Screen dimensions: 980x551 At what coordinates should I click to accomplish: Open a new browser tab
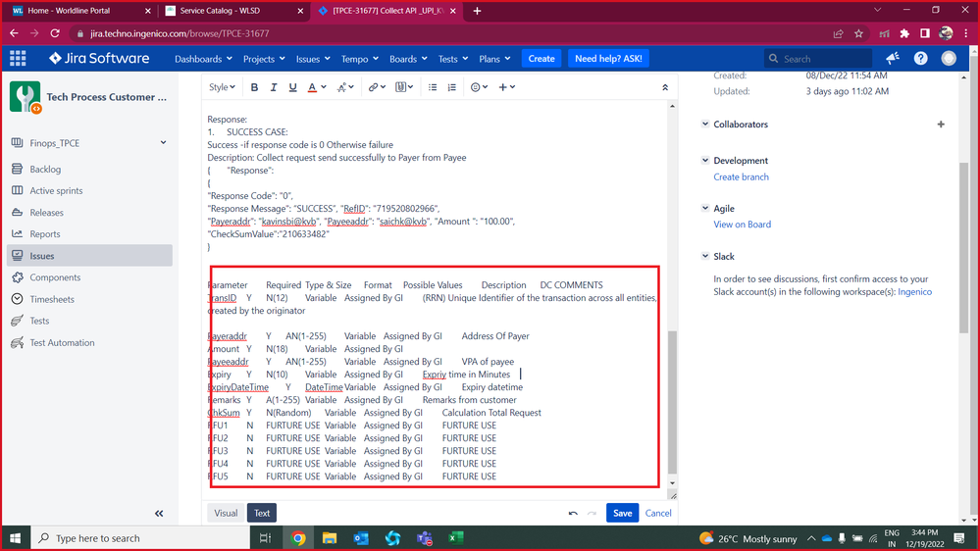(x=477, y=11)
